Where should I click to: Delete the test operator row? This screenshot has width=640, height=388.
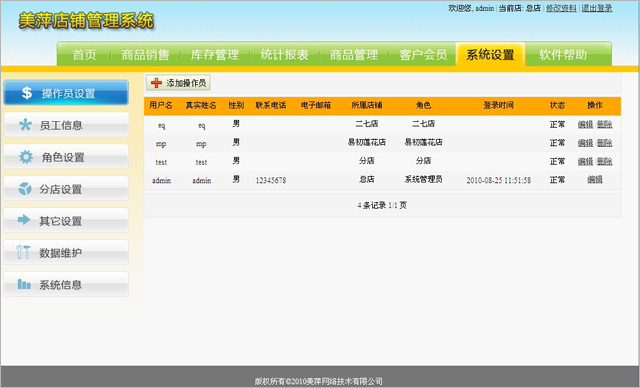pos(604,162)
